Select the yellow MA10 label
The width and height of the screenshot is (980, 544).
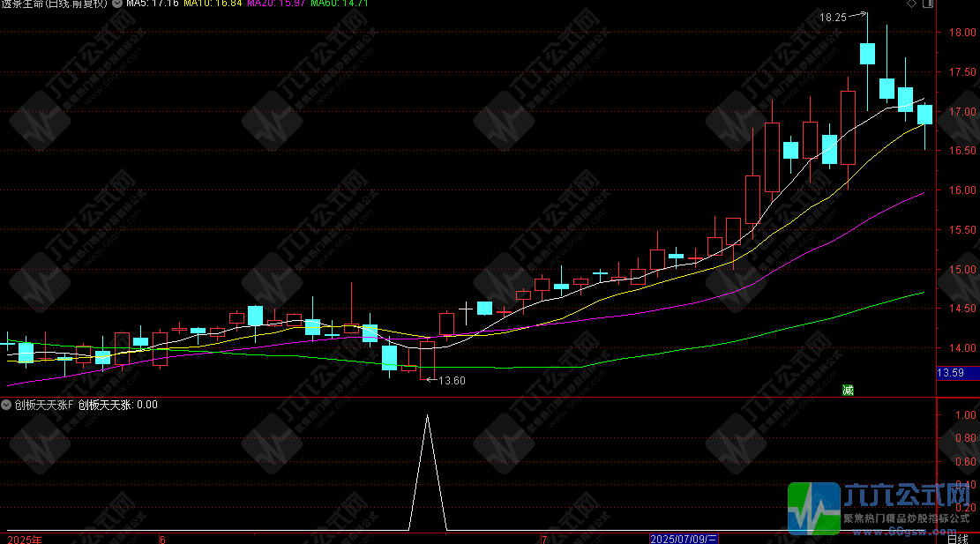point(213,4)
